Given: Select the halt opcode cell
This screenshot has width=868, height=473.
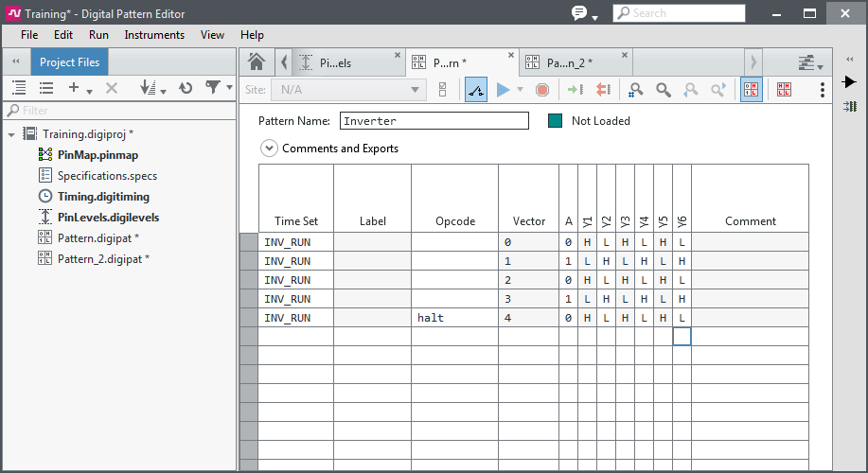Looking at the screenshot, I should (x=454, y=318).
